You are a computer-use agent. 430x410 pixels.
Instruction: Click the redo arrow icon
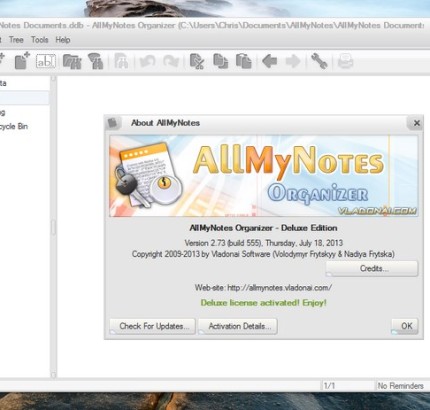[x=171, y=61]
